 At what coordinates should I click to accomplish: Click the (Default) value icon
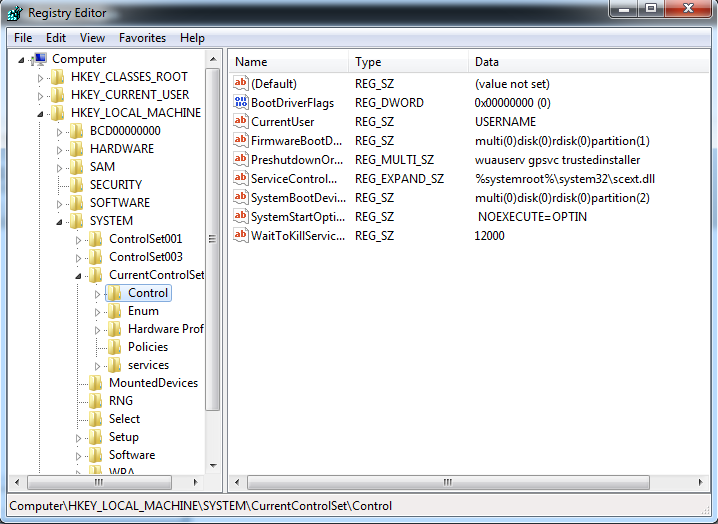point(240,84)
